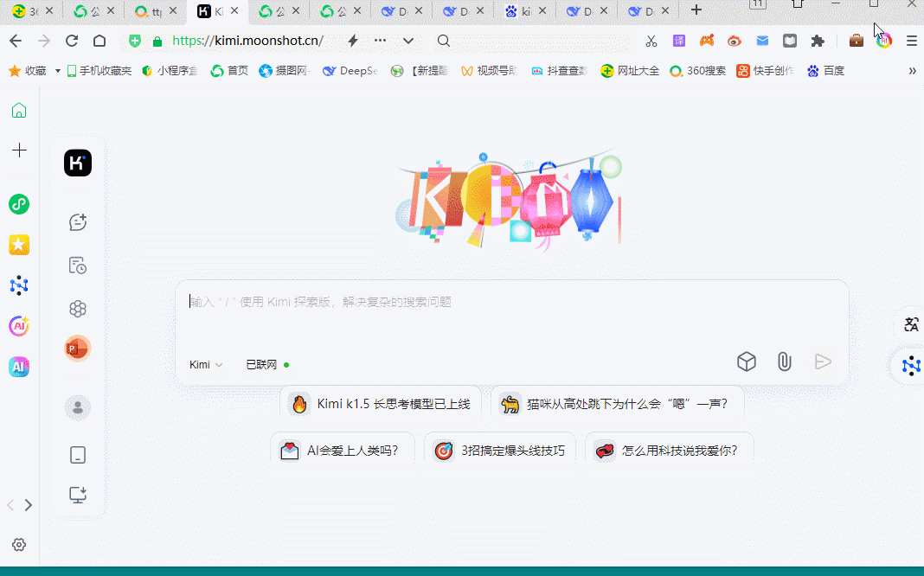The height and width of the screenshot is (576, 924).
Task: Expand the 收藏 favorites dropdown arrow
Action: 58,71
